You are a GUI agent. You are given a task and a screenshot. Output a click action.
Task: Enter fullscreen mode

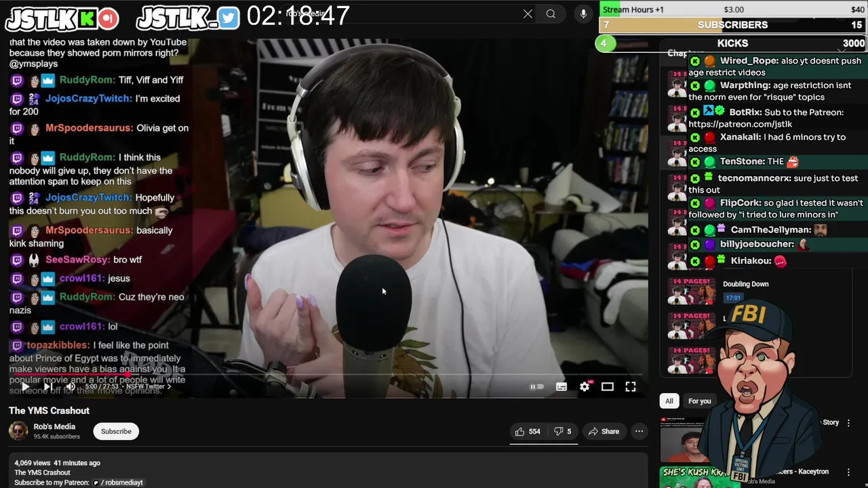click(631, 386)
